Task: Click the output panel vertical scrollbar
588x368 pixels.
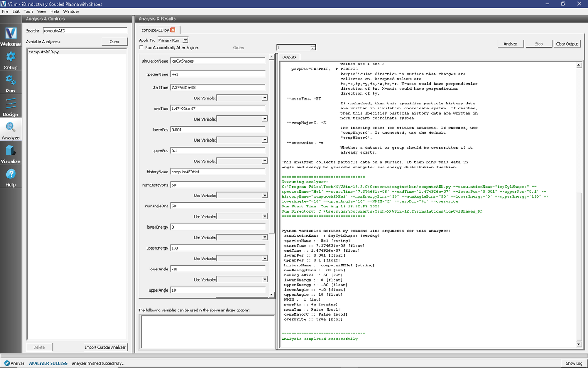Action: click(579, 205)
